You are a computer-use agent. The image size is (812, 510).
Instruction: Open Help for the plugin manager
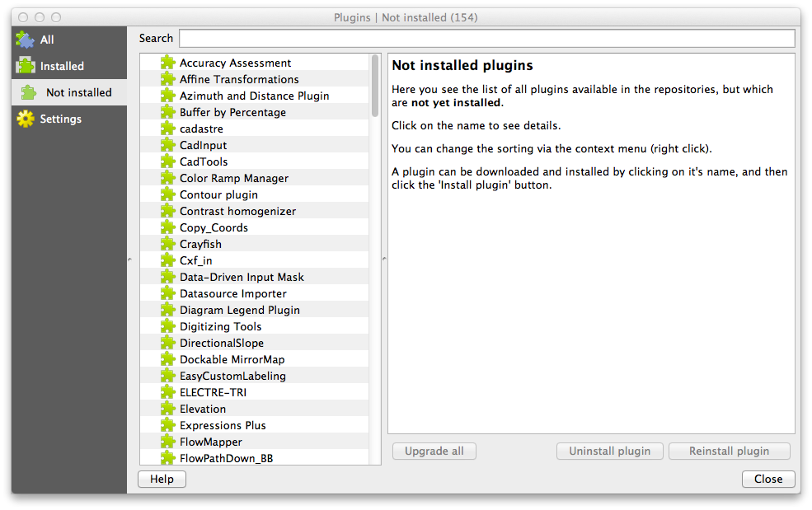[162, 479]
